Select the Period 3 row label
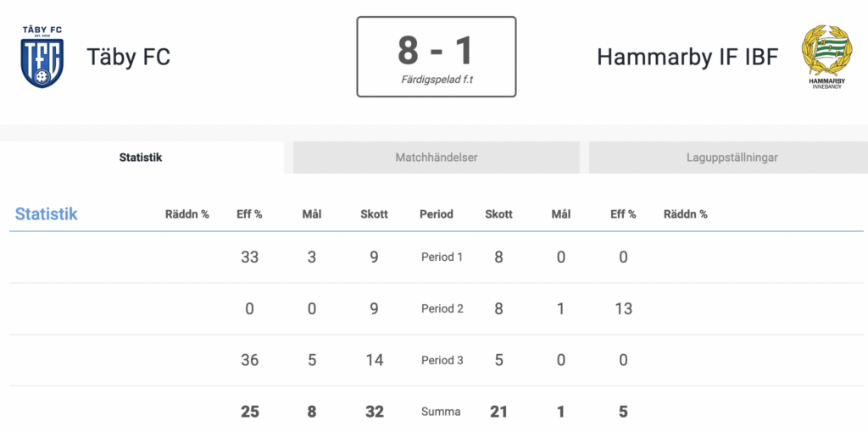Screen dimensions: 868x432 coord(442,360)
